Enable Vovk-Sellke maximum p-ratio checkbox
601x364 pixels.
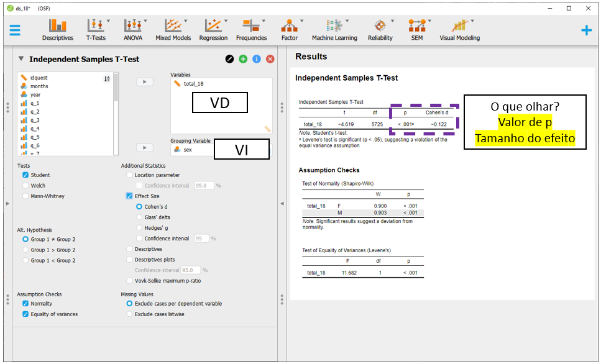[x=129, y=281]
